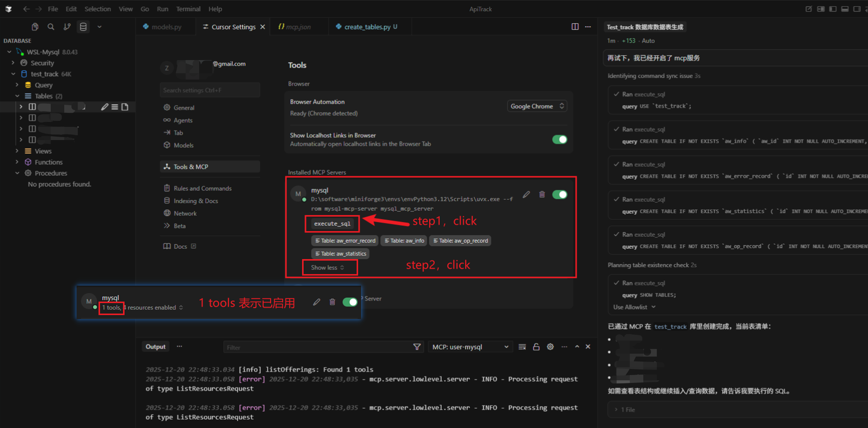Image resolution: width=868 pixels, height=428 pixels.
Task: Disable the mysql MCP server toggle
Action: (560, 194)
